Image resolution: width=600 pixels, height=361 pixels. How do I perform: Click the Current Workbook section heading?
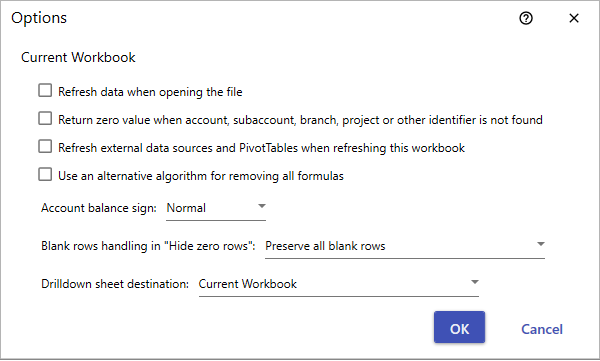(78, 57)
